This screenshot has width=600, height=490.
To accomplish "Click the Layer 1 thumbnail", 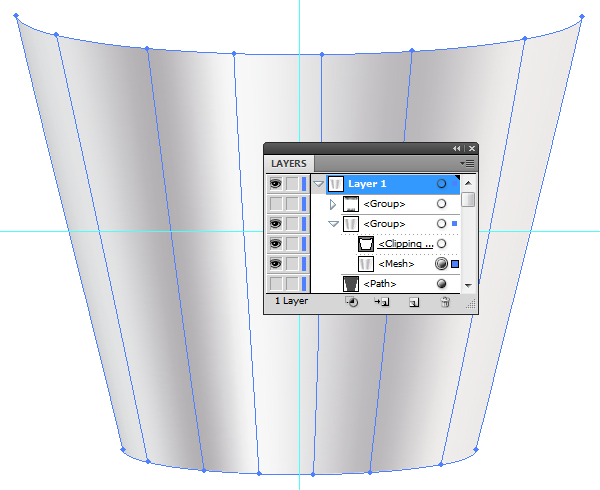I will point(336,184).
